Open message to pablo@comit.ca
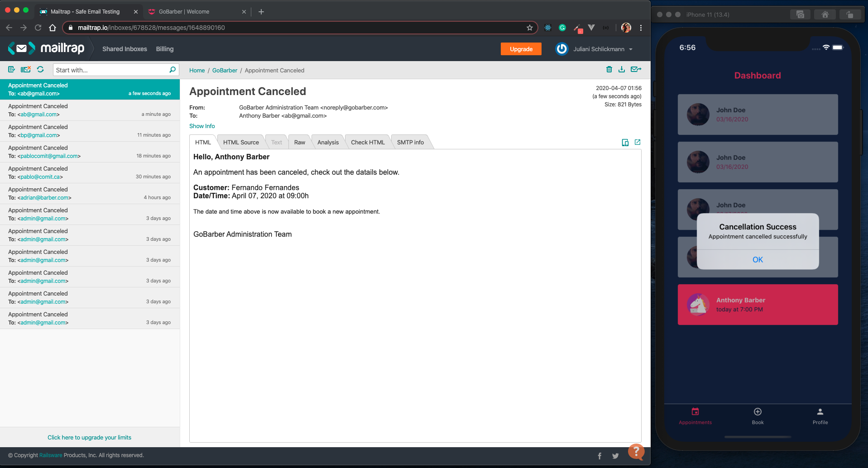This screenshot has width=868, height=468. click(x=90, y=173)
